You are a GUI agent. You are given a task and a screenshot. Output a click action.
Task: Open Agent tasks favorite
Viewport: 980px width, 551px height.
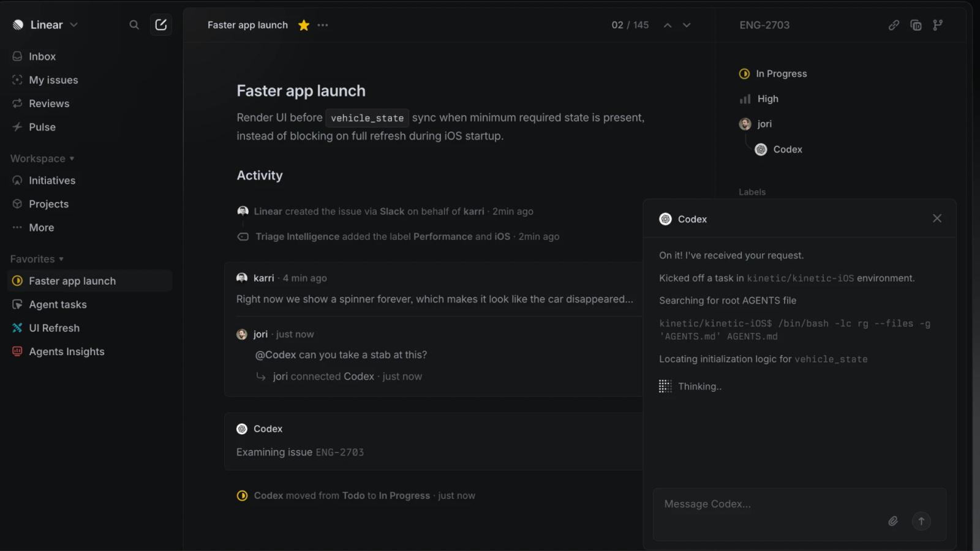pos(91,304)
